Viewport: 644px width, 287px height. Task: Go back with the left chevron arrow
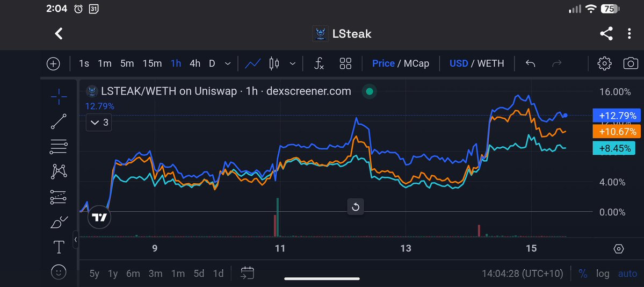click(59, 34)
